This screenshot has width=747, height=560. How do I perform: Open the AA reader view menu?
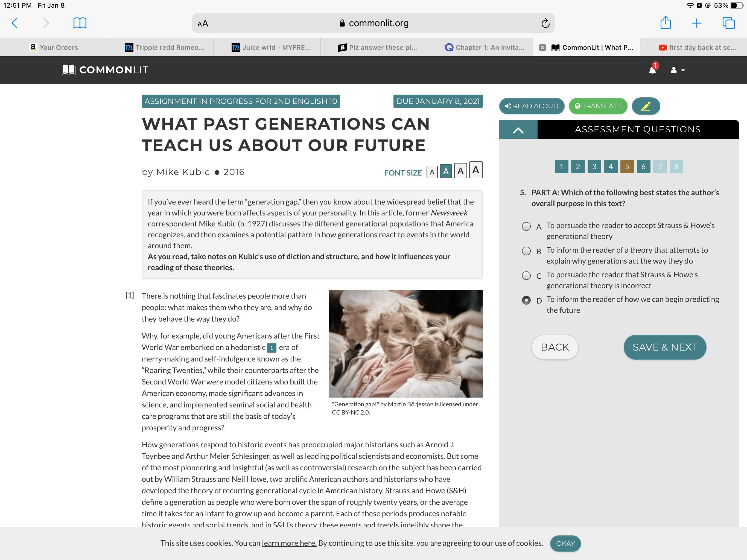pyautogui.click(x=203, y=24)
